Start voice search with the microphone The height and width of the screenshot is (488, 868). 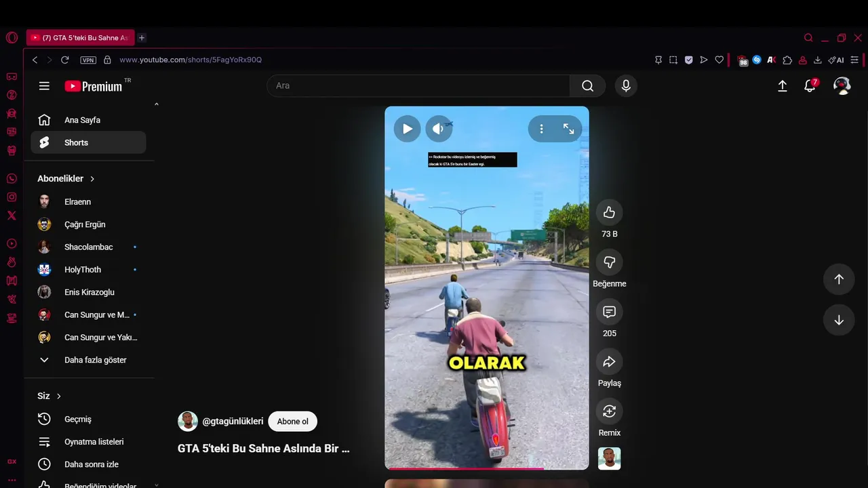[x=626, y=86]
